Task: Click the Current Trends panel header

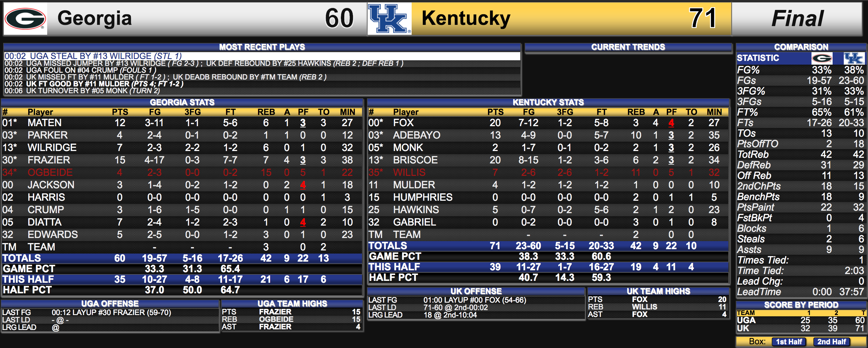Action: [x=628, y=47]
